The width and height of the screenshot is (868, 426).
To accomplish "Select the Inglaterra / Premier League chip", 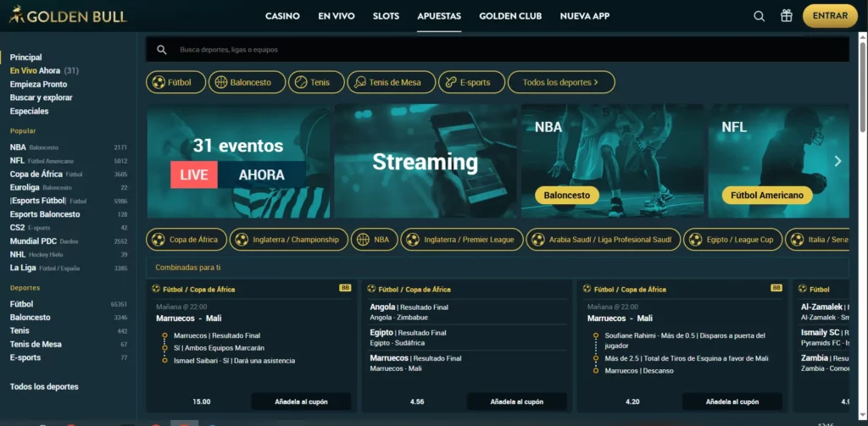I will [462, 240].
